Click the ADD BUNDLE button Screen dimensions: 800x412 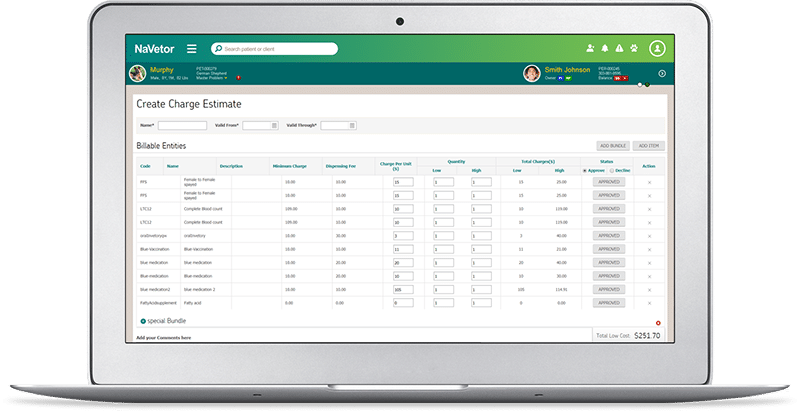(x=613, y=146)
